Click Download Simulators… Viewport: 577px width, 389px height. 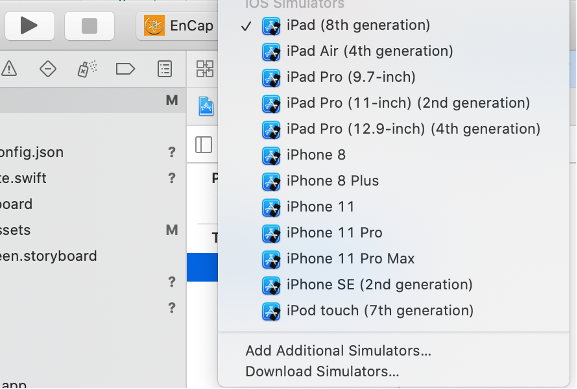322,372
